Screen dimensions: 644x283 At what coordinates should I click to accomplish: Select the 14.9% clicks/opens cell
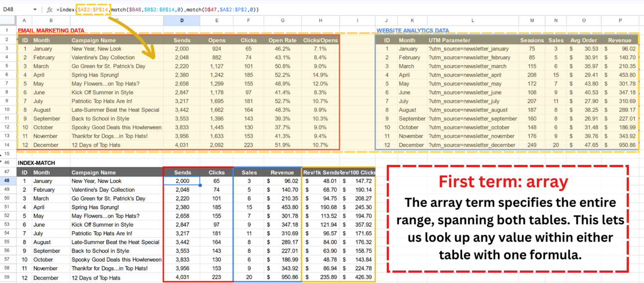coord(320,75)
